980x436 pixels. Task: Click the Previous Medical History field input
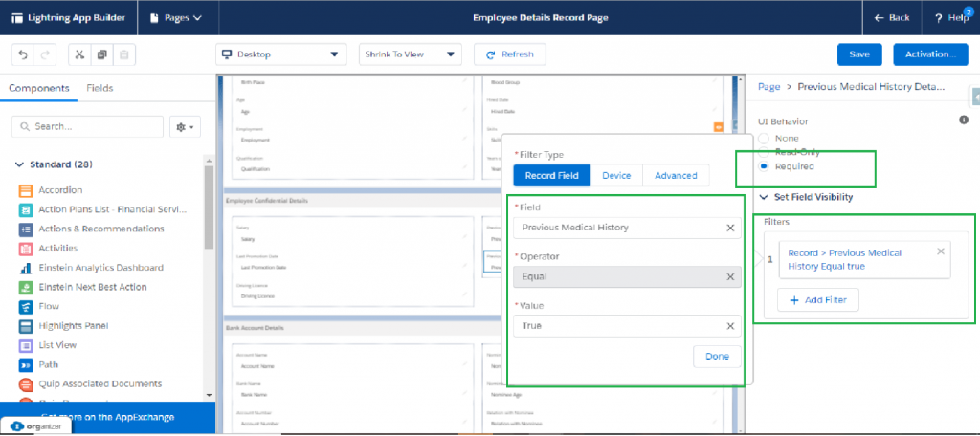point(627,228)
